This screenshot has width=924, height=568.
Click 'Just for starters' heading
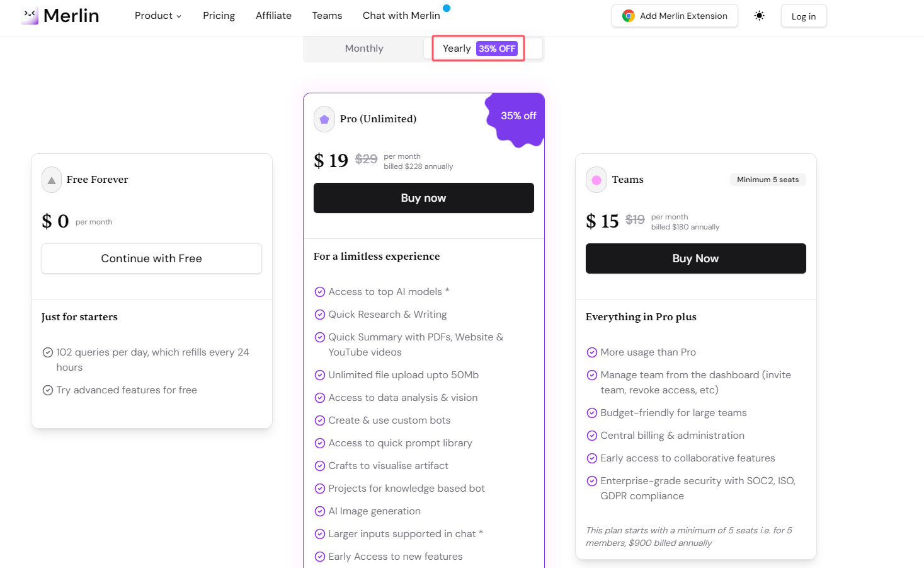tap(79, 317)
